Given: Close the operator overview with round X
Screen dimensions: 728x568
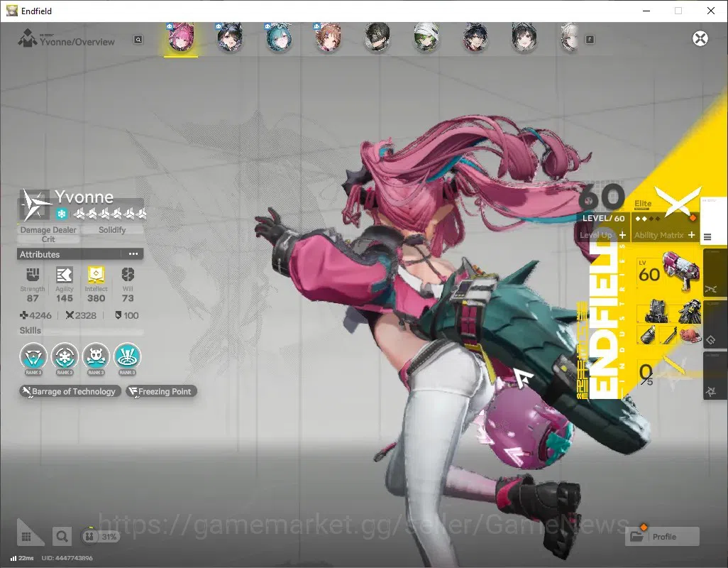Looking at the screenshot, I should tap(700, 38).
